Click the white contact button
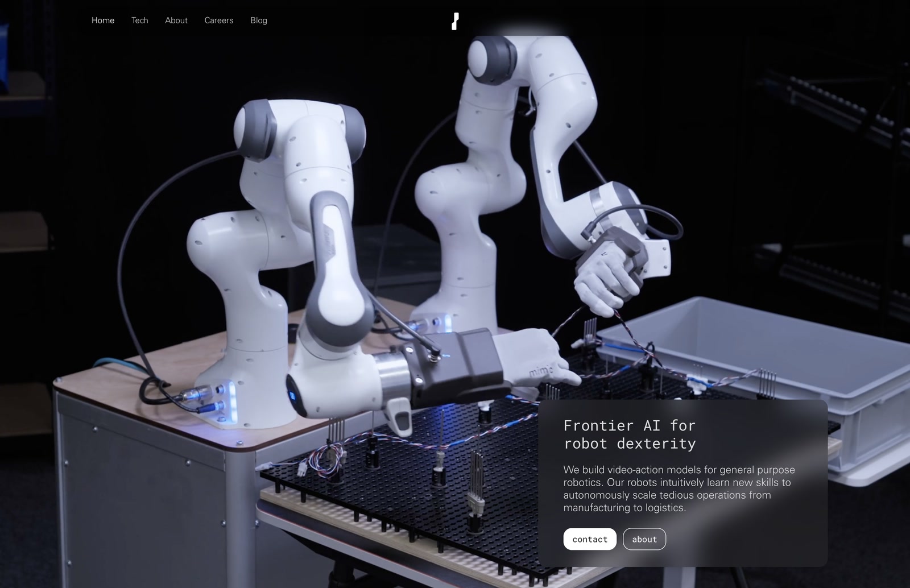The image size is (910, 588). (x=590, y=539)
